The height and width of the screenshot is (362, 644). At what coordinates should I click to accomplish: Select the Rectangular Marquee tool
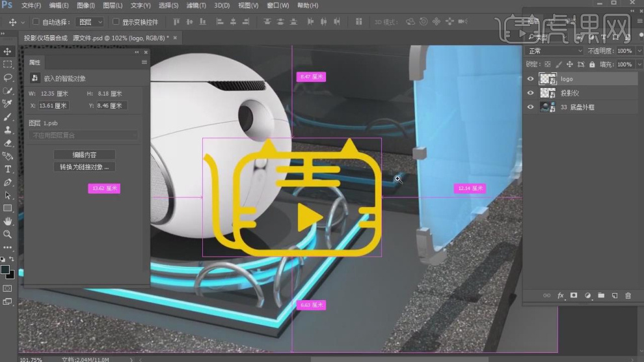pos(8,64)
